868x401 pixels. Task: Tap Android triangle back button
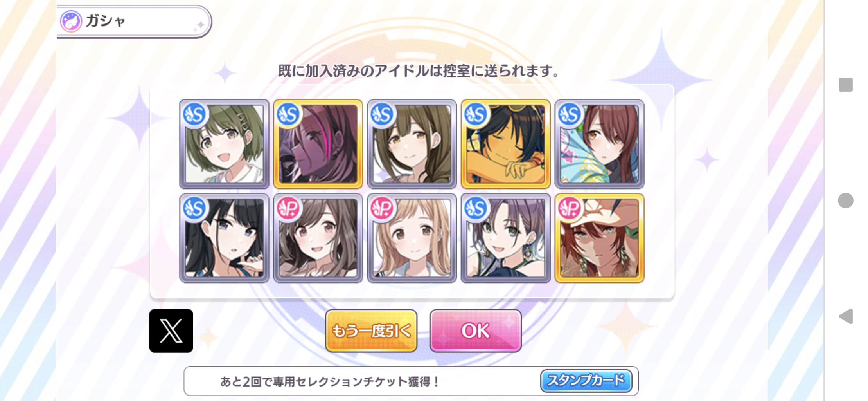coord(846,316)
